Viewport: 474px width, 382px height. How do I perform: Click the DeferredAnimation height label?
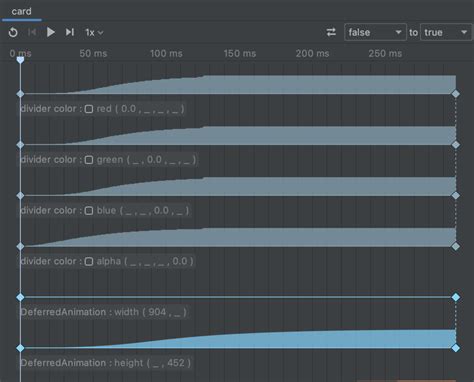[106, 363]
